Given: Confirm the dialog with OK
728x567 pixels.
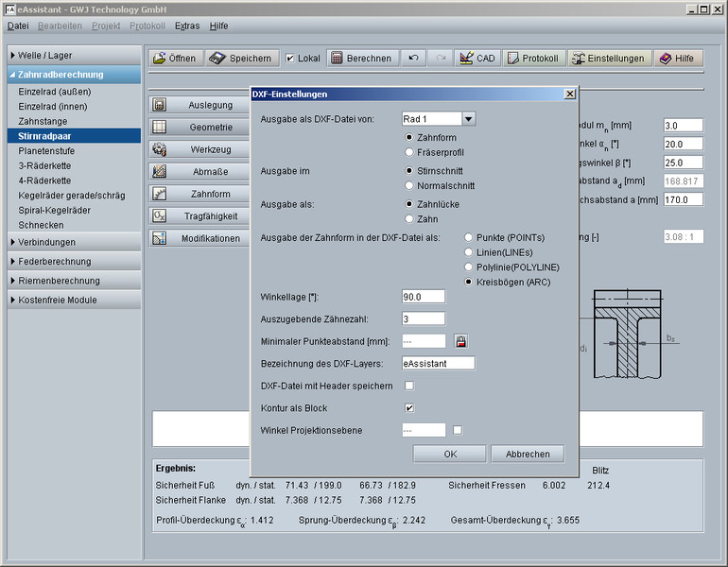Looking at the screenshot, I should [449, 454].
